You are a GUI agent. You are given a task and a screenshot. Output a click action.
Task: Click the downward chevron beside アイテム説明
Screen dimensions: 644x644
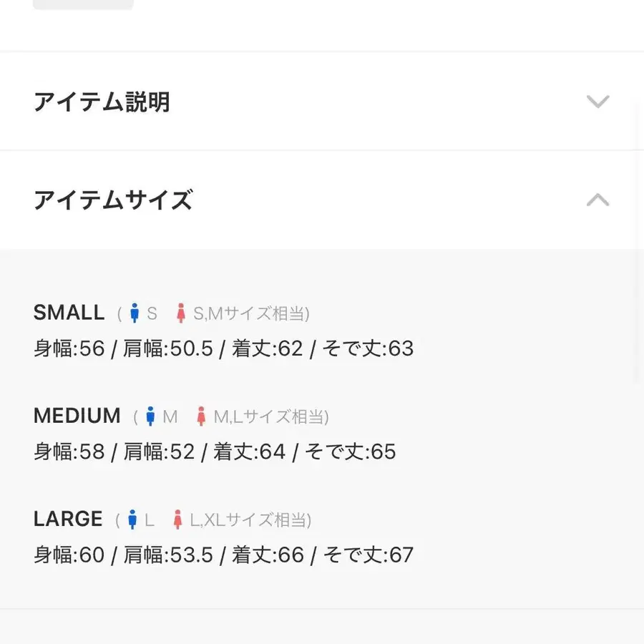598,102
